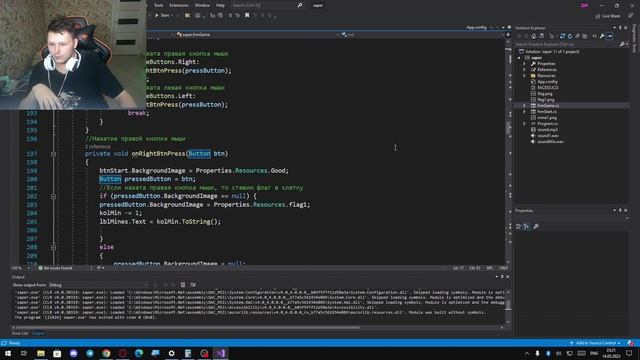Collapse the else block at line 208

point(53,247)
